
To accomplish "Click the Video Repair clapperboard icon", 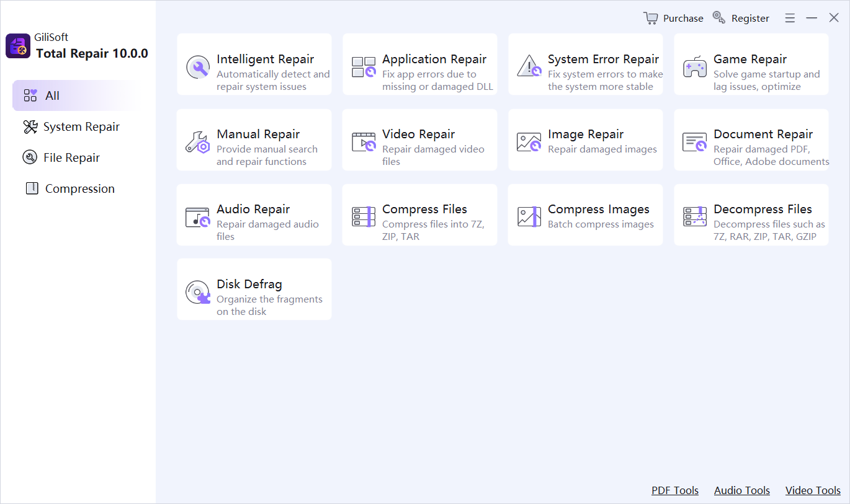I will pos(364,142).
